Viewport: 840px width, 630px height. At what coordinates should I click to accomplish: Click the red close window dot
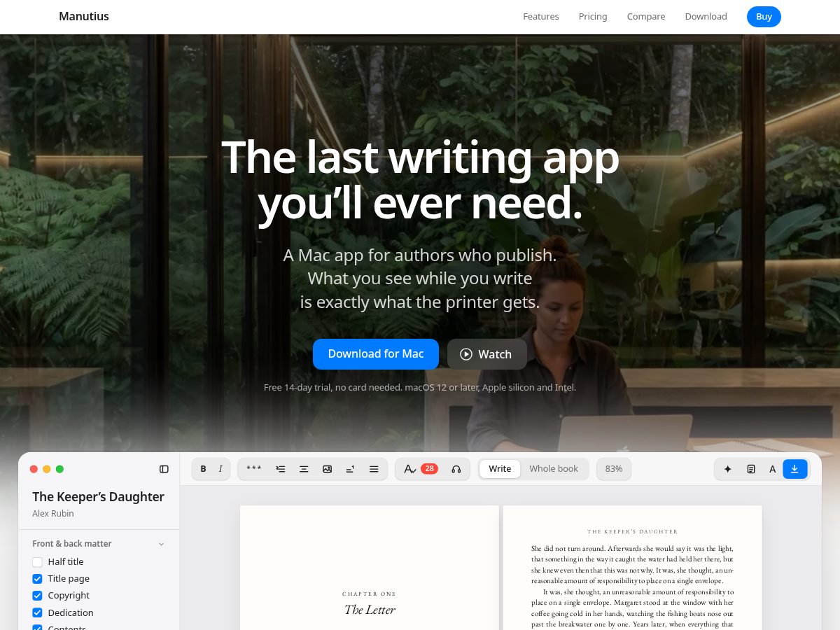click(34, 469)
